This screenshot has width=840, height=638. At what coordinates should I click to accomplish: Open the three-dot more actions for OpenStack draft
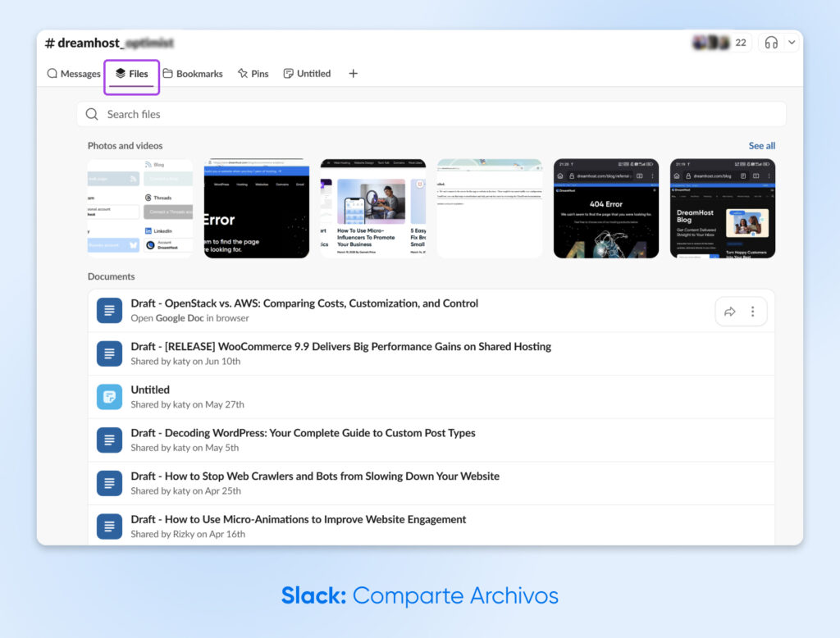(752, 312)
